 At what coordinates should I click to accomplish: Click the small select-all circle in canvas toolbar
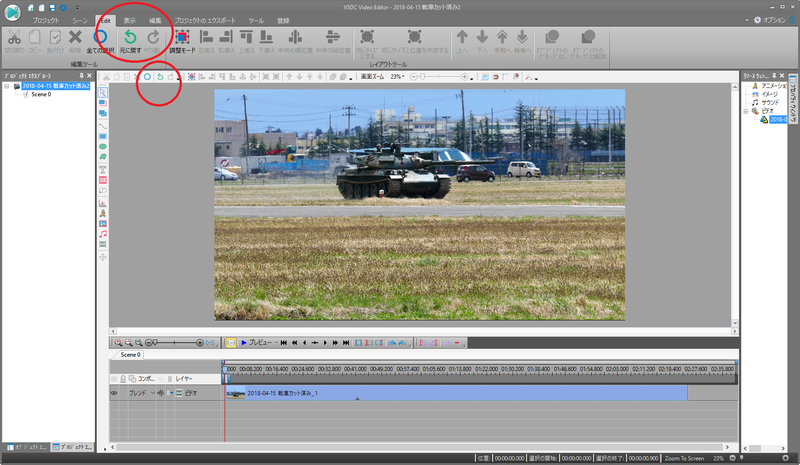(x=147, y=77)
